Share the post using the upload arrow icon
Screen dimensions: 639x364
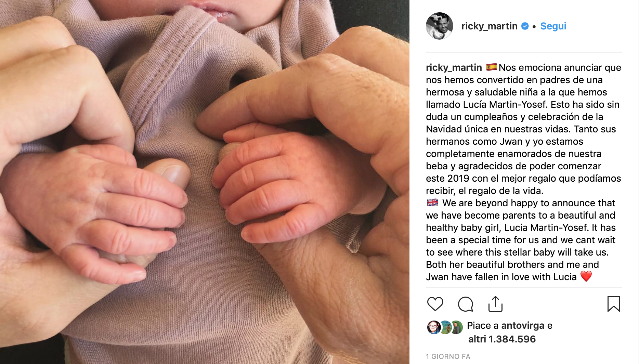tap(495, 304)
